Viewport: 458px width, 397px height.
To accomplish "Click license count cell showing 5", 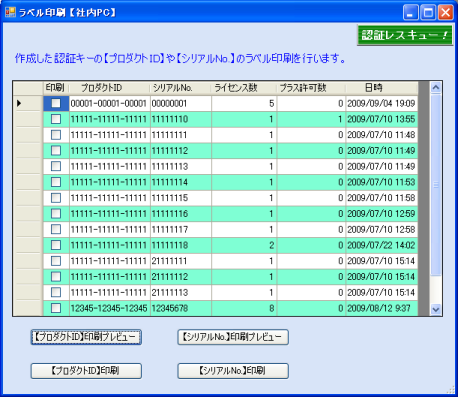I will (244, 103).
